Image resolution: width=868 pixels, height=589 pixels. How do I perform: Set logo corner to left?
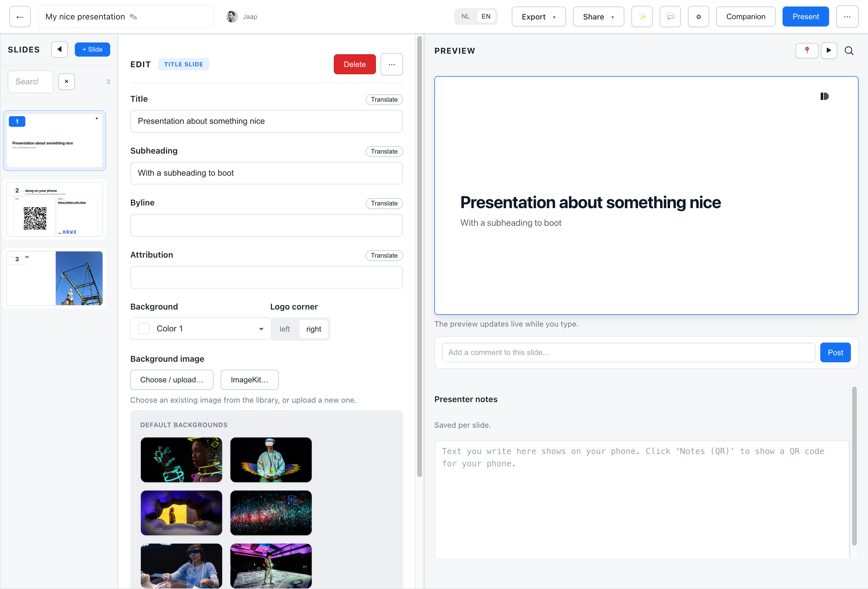coord(285,329)
